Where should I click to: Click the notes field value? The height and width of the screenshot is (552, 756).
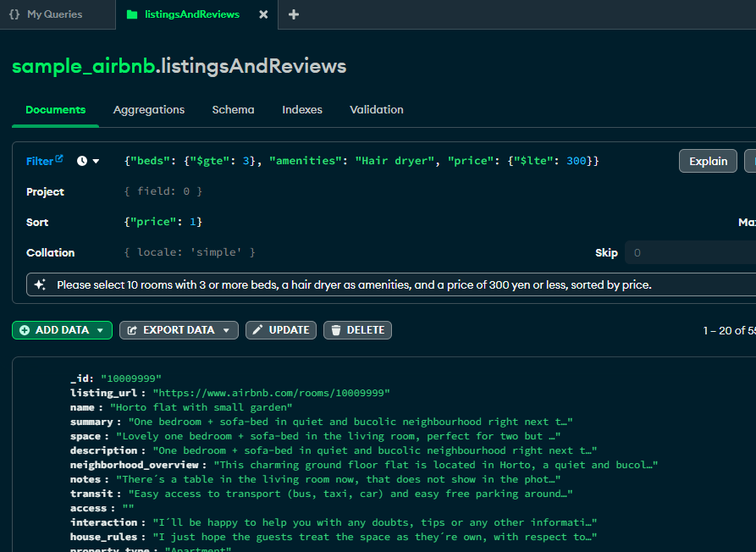[x=338, y=479]
